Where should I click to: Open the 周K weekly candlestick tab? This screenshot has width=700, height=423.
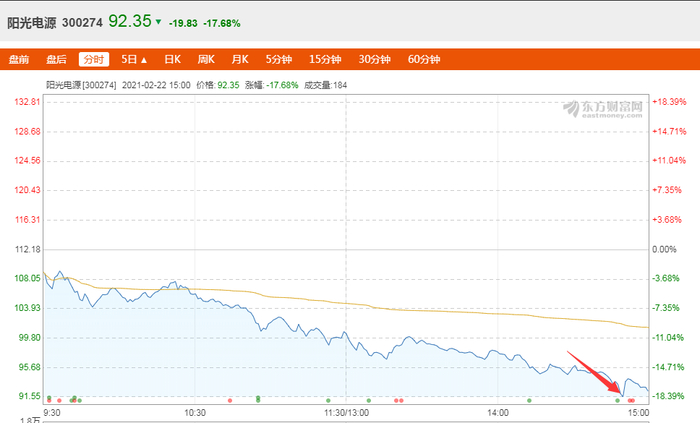(206, 59)
